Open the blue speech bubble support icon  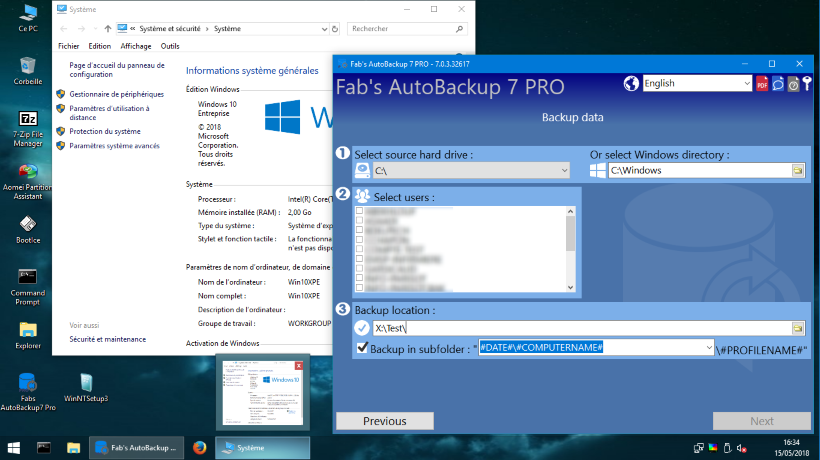coord(778,84)
